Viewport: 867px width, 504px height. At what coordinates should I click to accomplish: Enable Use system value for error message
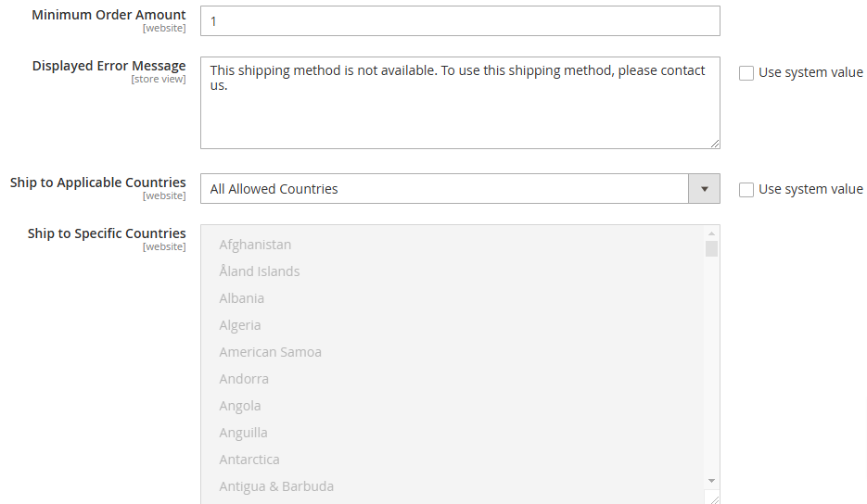click(746, 73)
